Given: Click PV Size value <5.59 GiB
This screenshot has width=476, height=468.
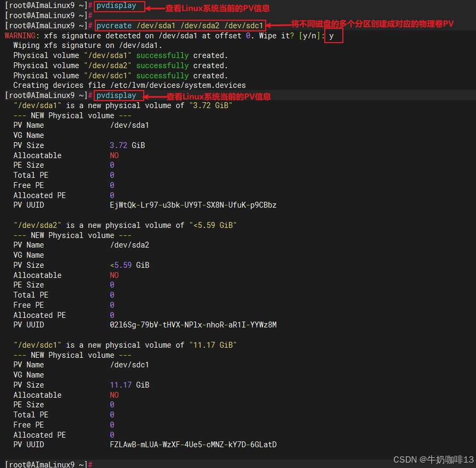Looking at the screenshot, I should (x=129, y=265).
